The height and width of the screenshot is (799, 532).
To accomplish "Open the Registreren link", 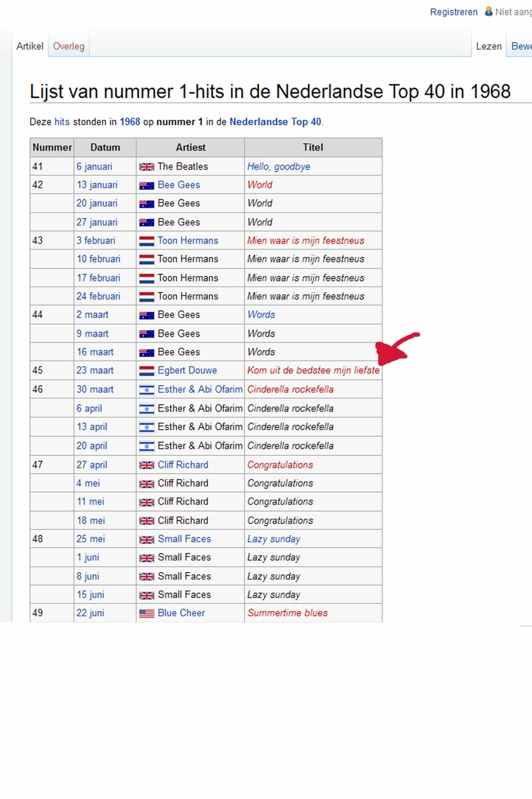I will [454, 12].
